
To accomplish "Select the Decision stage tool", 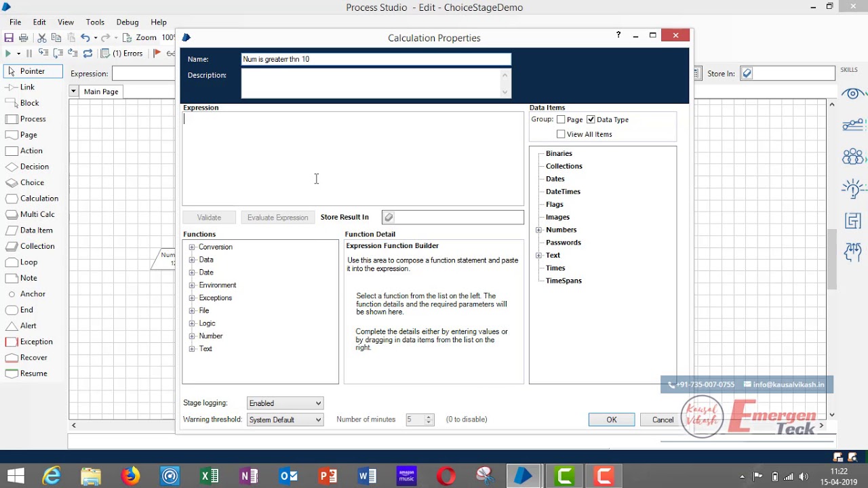I will [x=34, y=167].
